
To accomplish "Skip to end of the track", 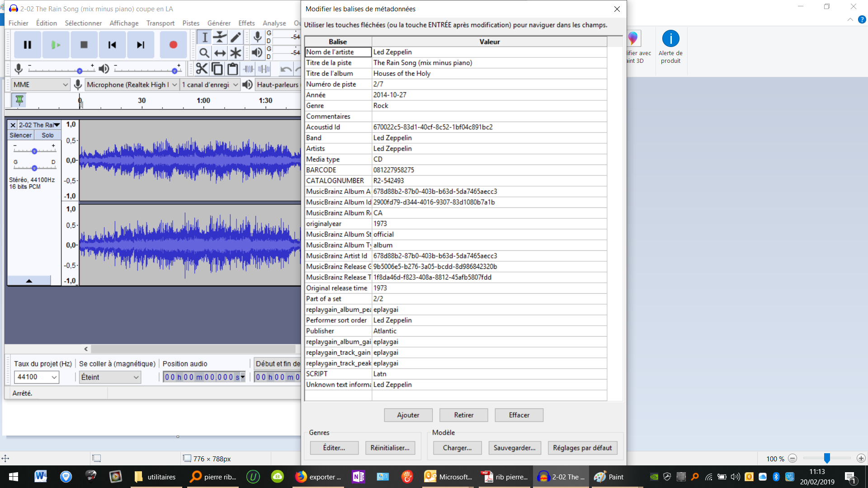I will [x=141, y=45].
